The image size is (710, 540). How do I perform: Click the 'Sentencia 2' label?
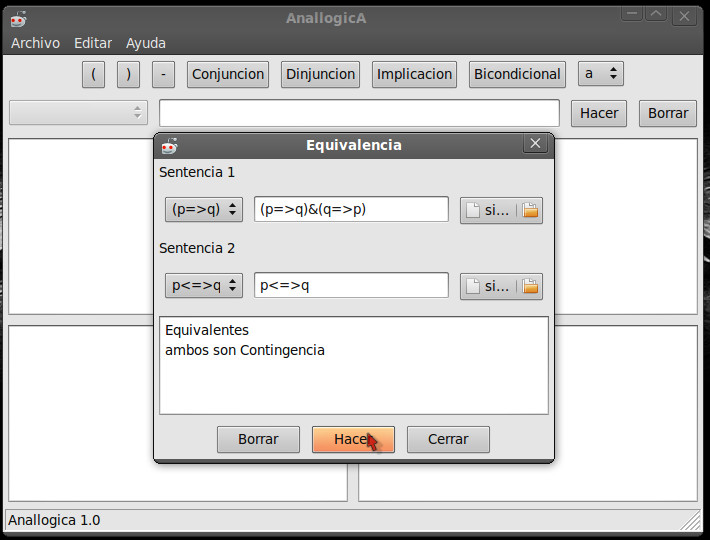(x=197, y=248)
